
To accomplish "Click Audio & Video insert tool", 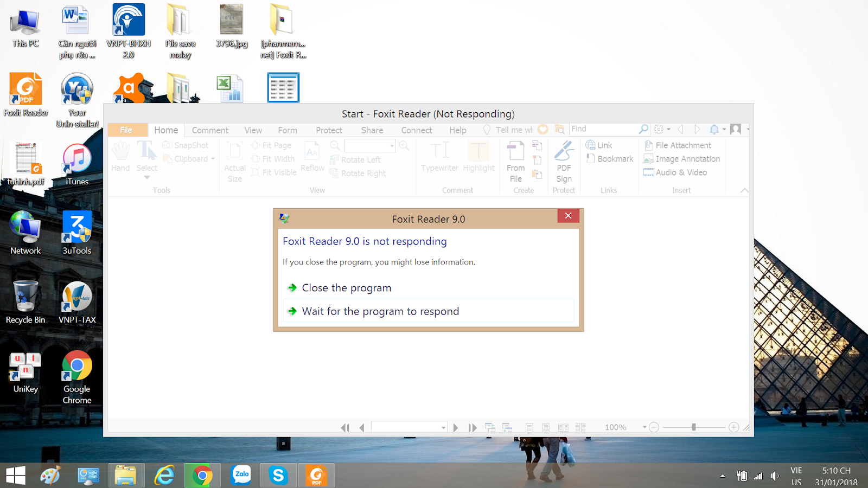I will [675, 172].
